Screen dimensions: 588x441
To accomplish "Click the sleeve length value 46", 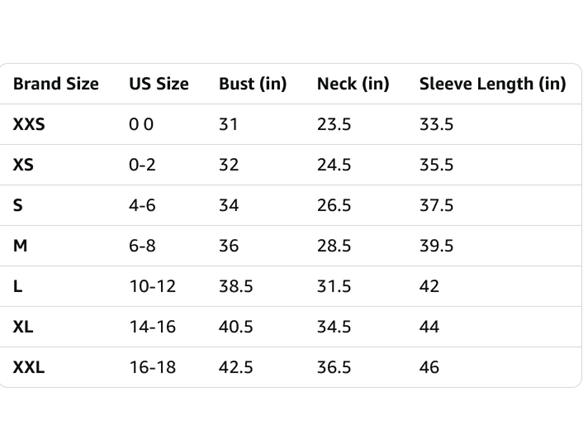I will tap(429, 367).
